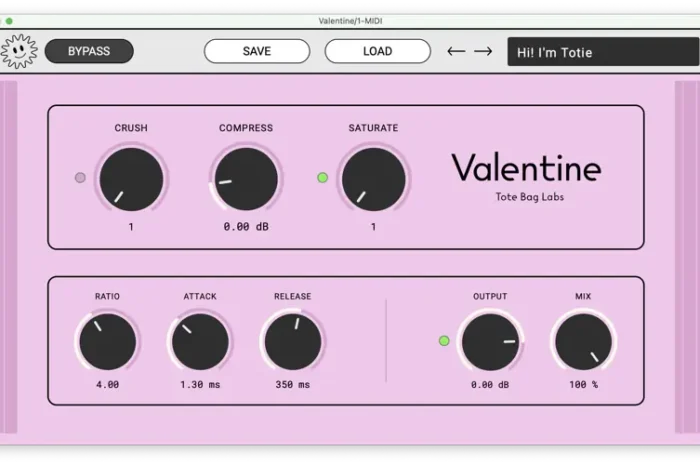Disable the Saturate green LED toggle

click(322, 178)
